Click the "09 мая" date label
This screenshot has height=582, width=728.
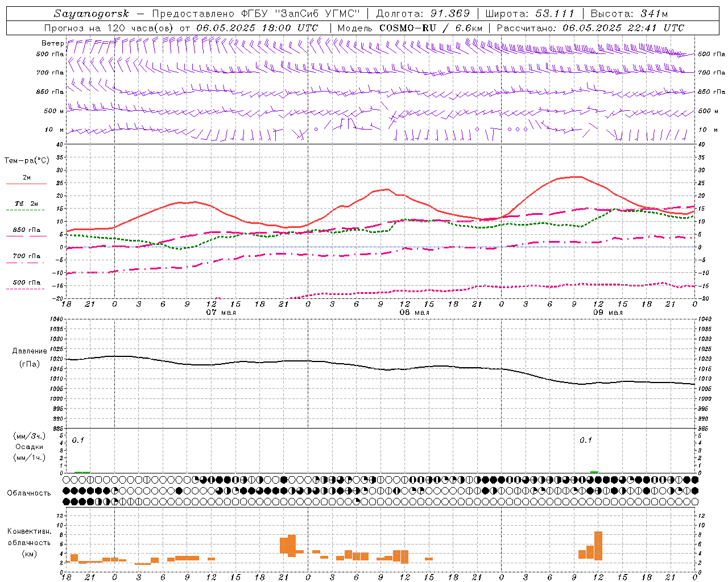click(608, 312)
